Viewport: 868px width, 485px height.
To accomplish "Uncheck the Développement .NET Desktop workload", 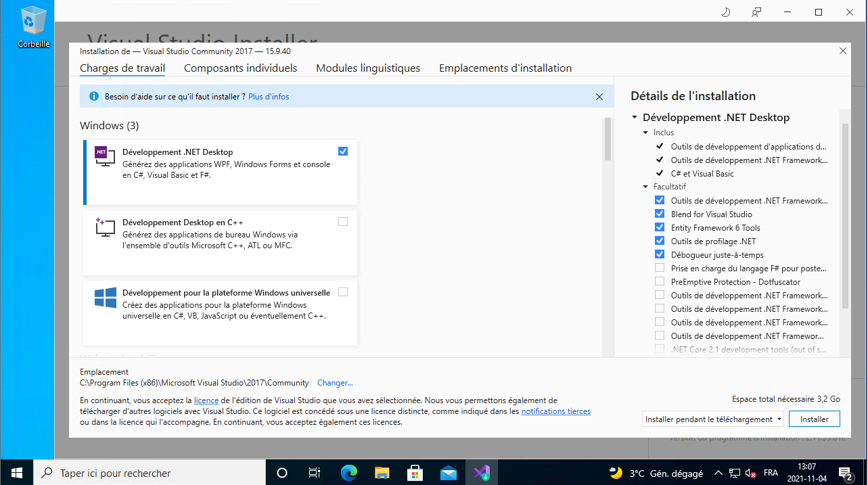I will coord(343,152).
